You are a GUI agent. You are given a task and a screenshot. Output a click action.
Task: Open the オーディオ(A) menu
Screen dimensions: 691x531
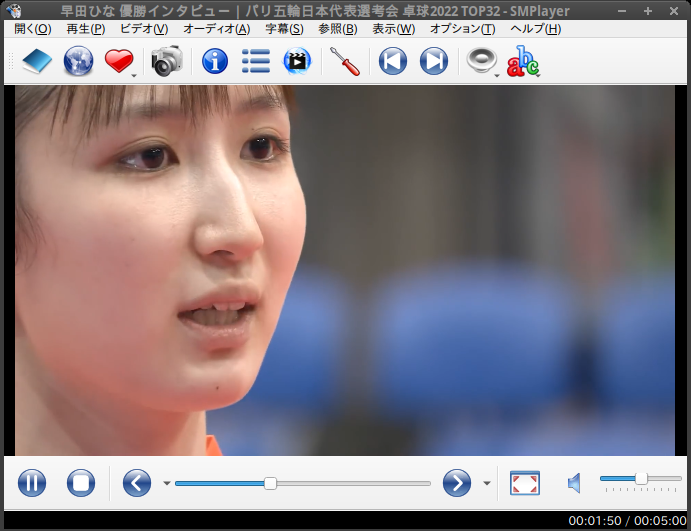click(x=217, y=29)
